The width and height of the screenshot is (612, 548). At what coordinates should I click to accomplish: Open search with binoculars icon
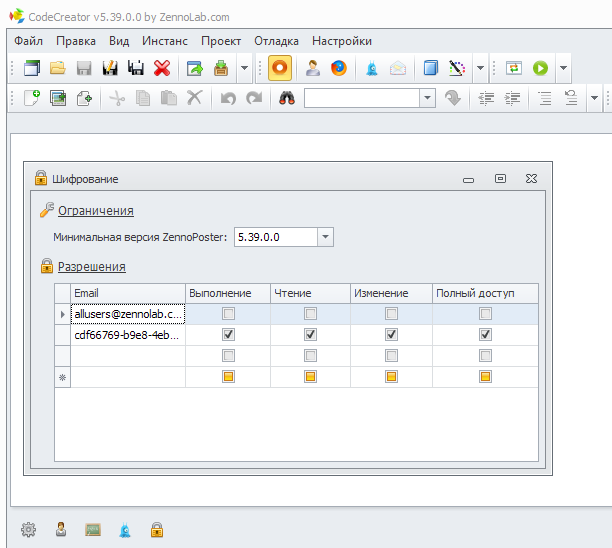click(x=287, y=98)
